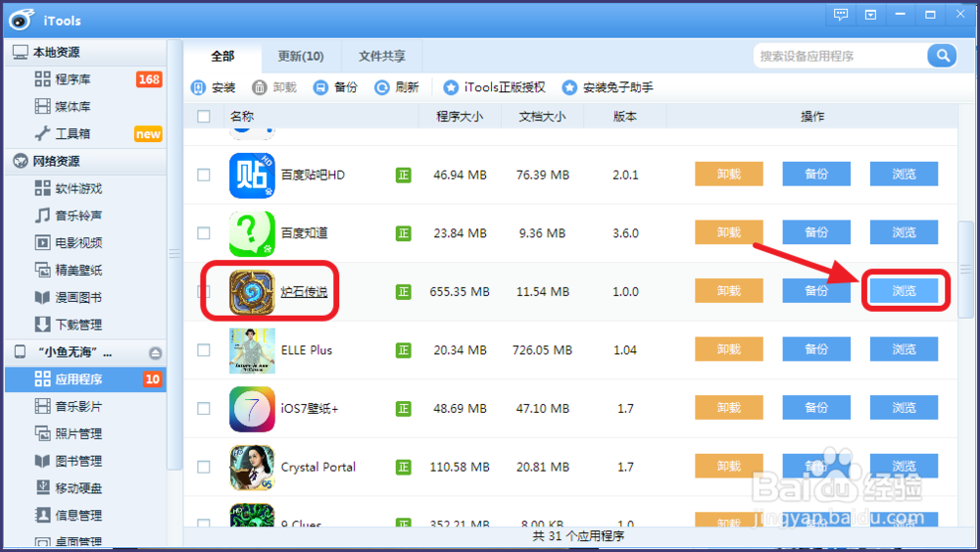
Task: Check the 百度知道 row checkbox
Action: pyautogui.click(x=204, y=233)
